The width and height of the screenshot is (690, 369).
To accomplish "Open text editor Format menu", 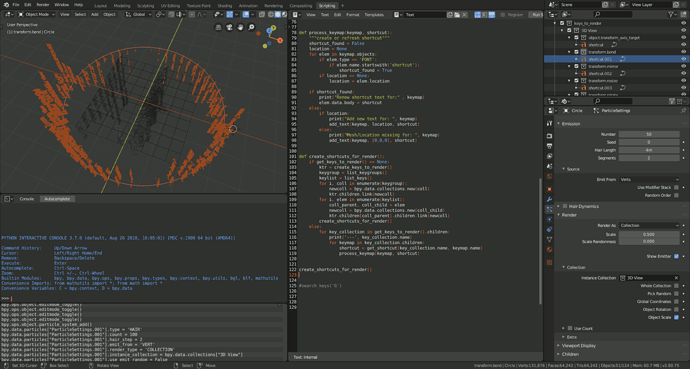I will pos(352,15).
